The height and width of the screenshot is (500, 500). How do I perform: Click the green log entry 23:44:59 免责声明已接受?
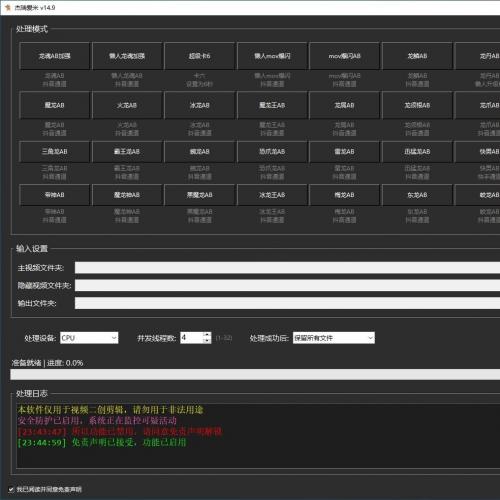[x=102, y=443]
